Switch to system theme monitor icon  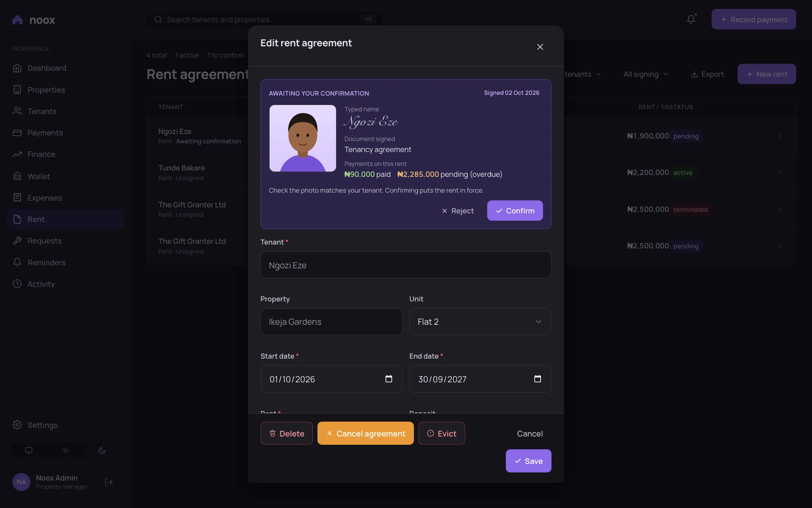29,450
